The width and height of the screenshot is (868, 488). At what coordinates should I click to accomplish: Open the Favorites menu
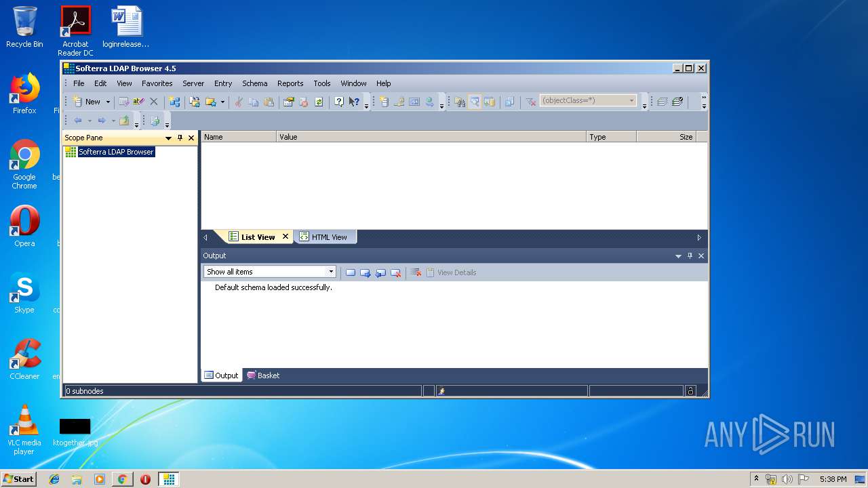(157, 83)
